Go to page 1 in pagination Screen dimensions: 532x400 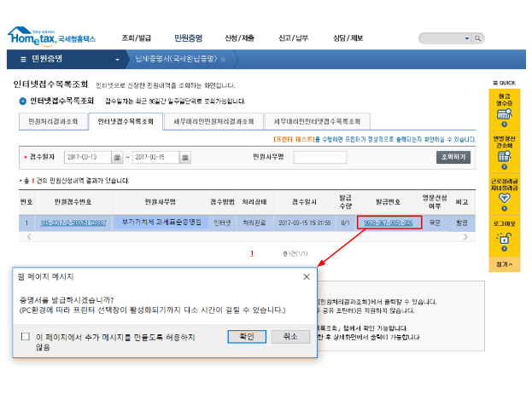[x=252, y=253]
